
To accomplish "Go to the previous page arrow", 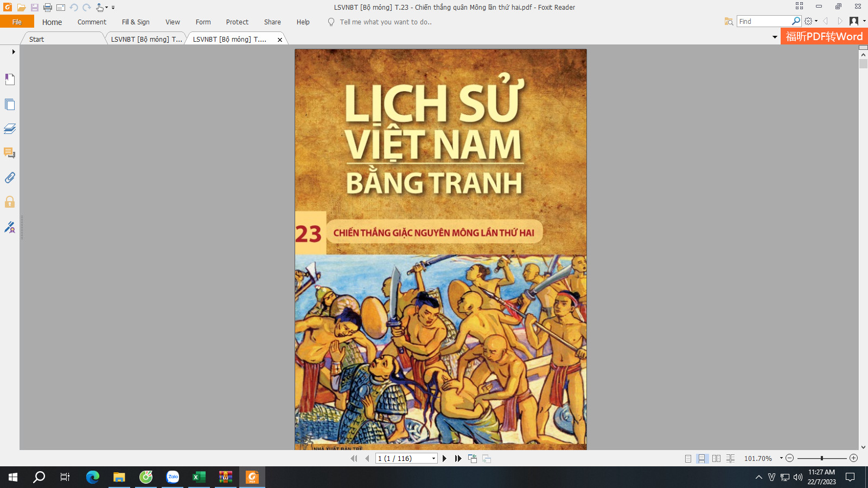I will point(367,458).
